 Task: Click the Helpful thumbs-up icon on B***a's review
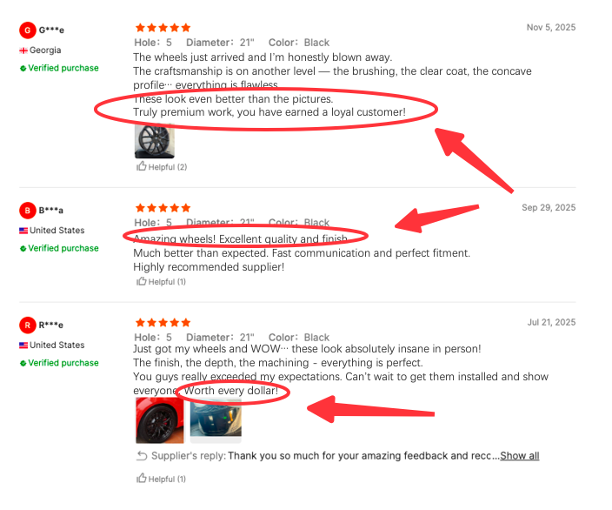pos(141,281)
